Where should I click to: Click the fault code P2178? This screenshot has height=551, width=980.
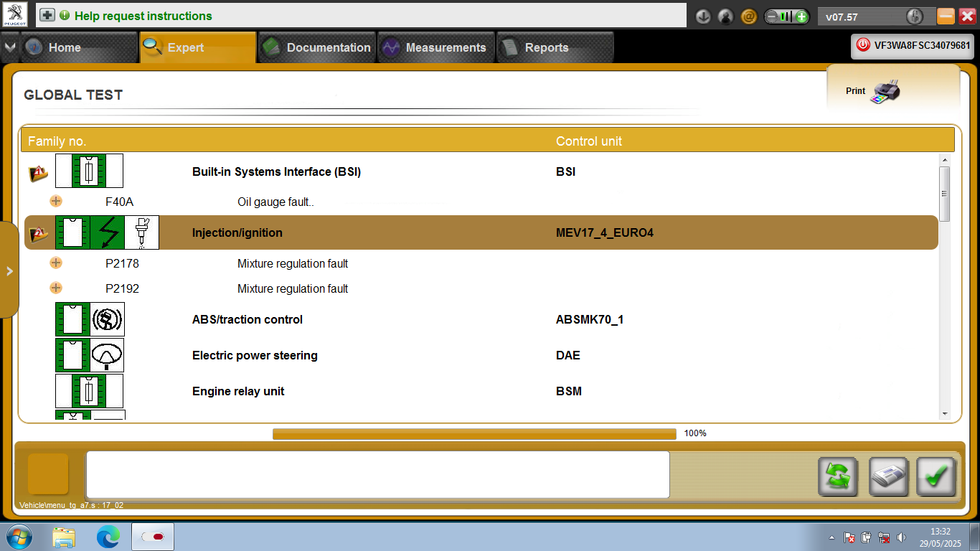[x=122, y=263]
